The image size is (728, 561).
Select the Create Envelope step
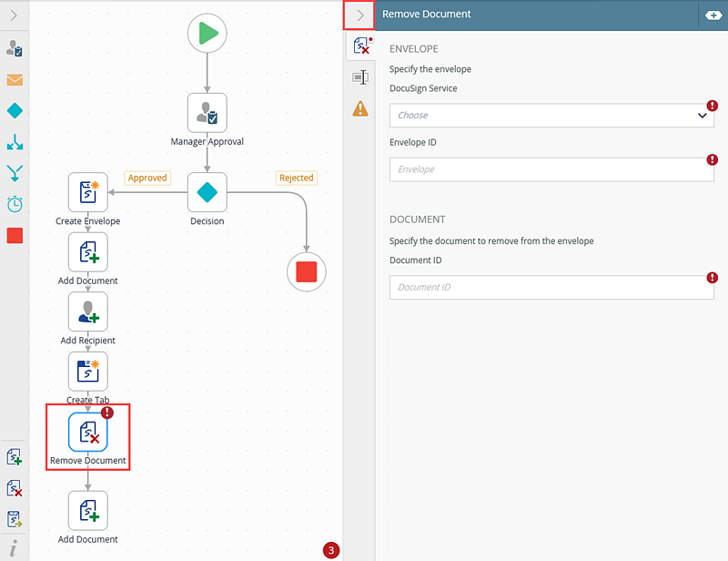88,192
